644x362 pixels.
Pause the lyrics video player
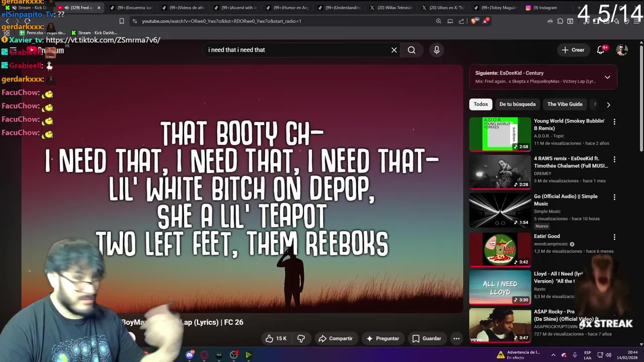point(242,189)
